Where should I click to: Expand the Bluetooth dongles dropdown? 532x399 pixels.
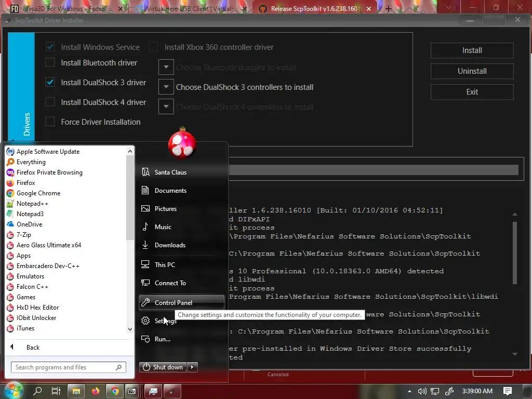pyautogui.click(x=166, y=67)
